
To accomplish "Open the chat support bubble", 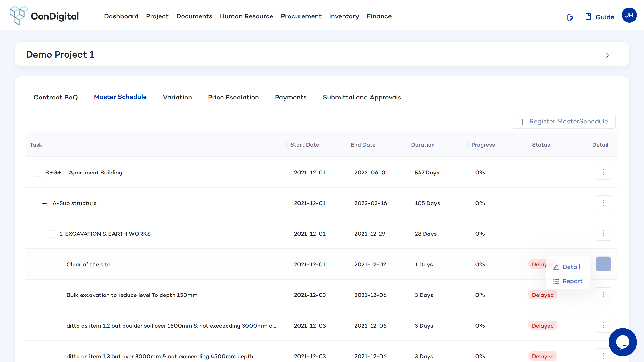I will pyautogui.click(x=622, y=342).
